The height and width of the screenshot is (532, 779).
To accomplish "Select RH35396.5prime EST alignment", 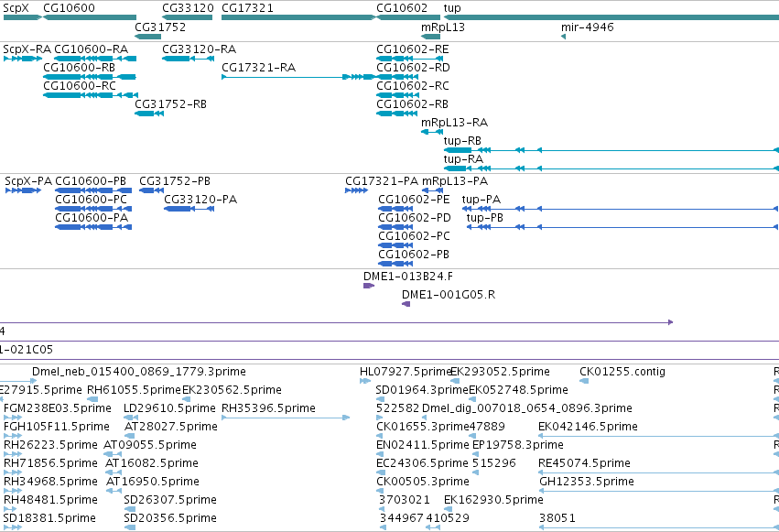I will tap(286, 418).
